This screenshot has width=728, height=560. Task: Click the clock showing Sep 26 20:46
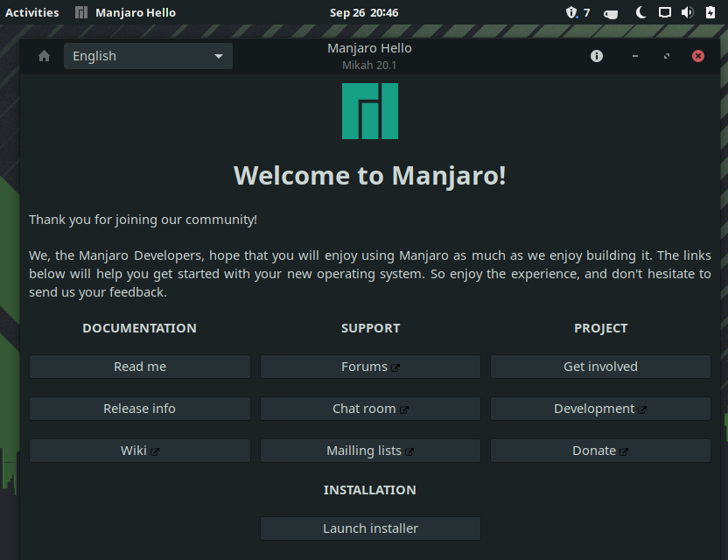pos(364,12)
